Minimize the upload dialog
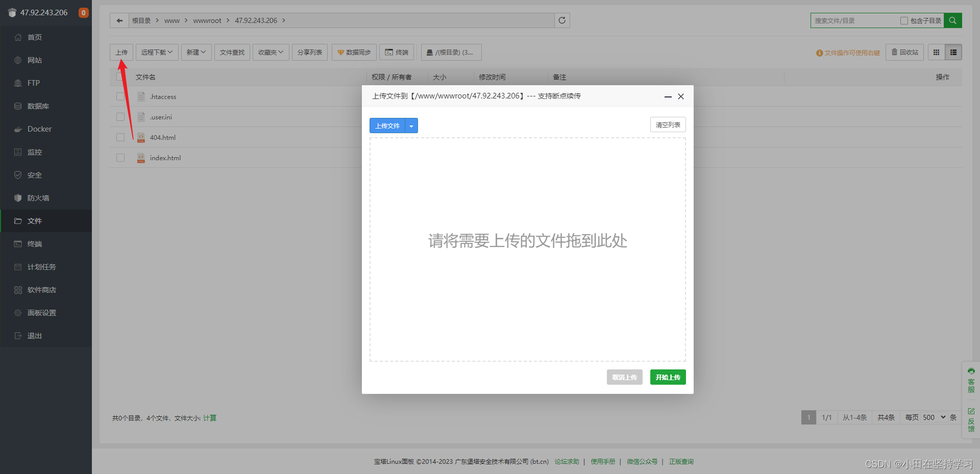980x474 pixels. coord(668,96)
